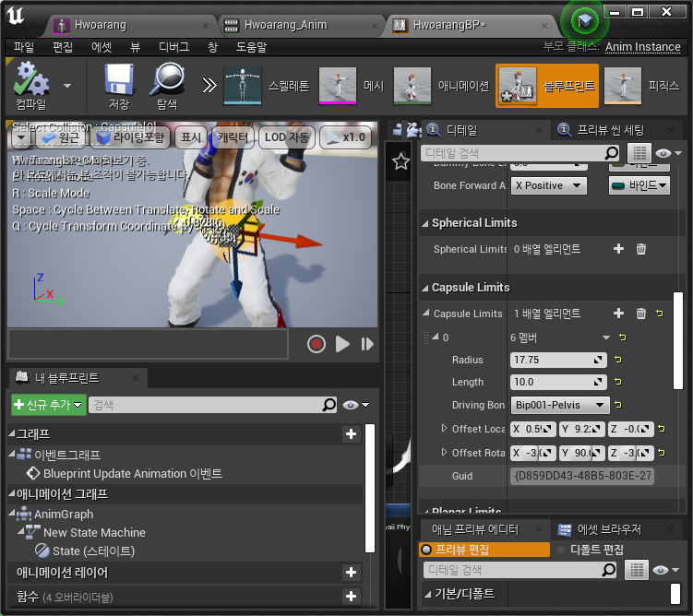Reset Radius to default yellow arrow
Image resolution: width=693 pixels, height=616 pixels.
618,360
